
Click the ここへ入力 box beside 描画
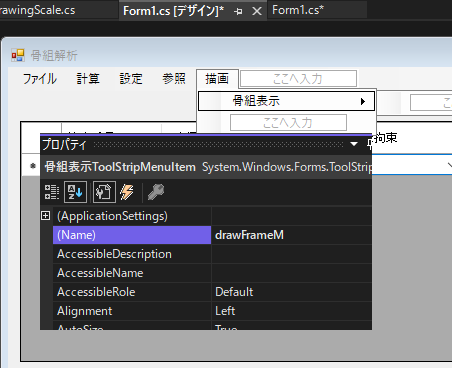click(x=298, y=79)
